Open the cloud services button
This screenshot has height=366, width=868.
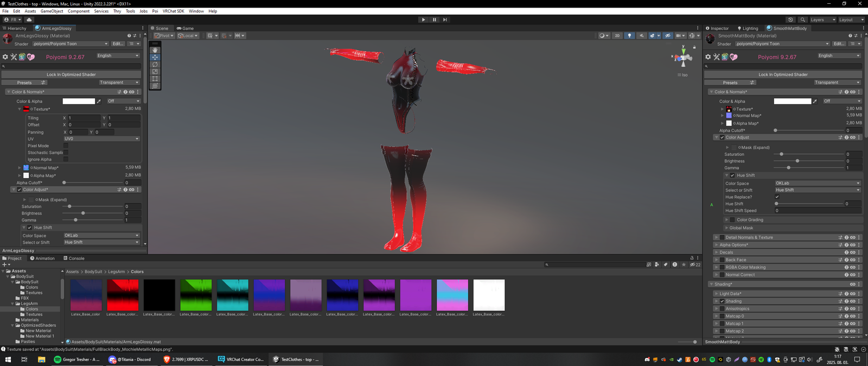click(29, 20)
